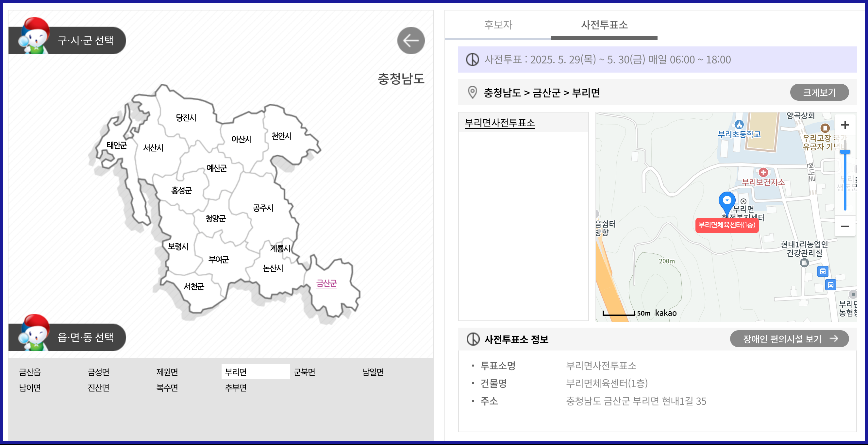Click the 부리면사전투표소 list link
Viewport: 868px width, 445px height.
(x=500, y=123)
